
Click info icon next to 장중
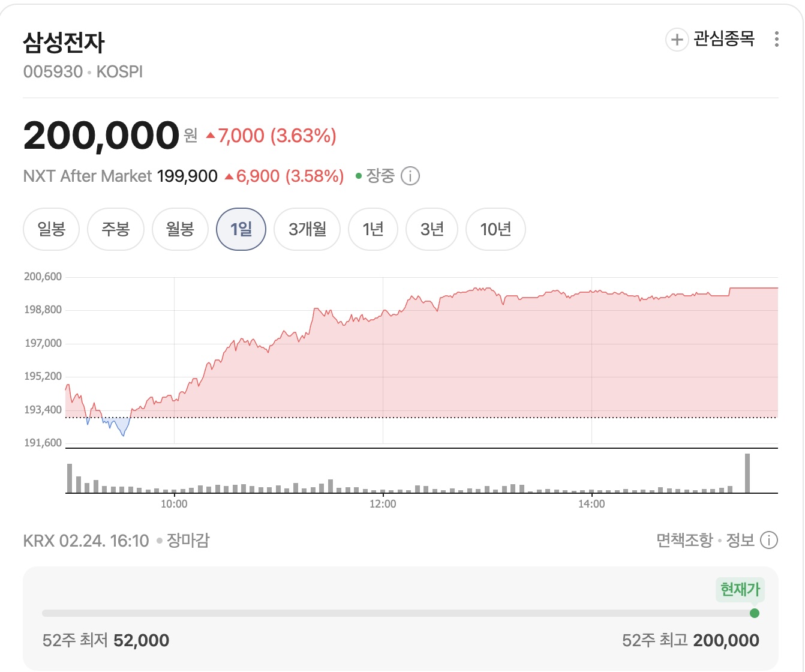[x=410, y=176]
